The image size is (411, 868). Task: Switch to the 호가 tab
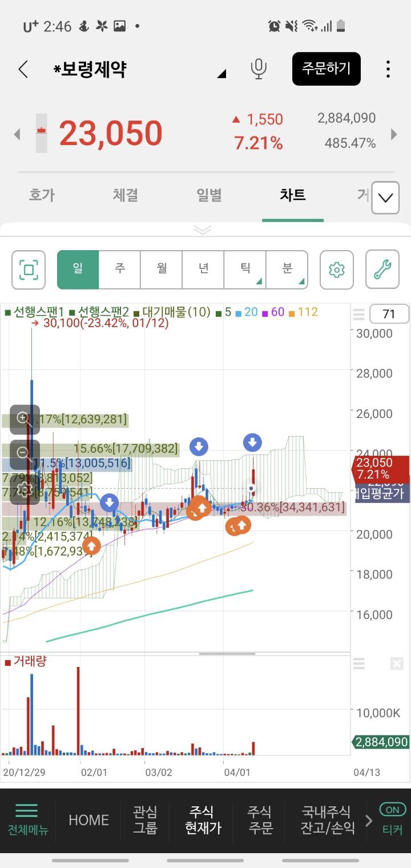pyautogui.click(x=42, y=195)
